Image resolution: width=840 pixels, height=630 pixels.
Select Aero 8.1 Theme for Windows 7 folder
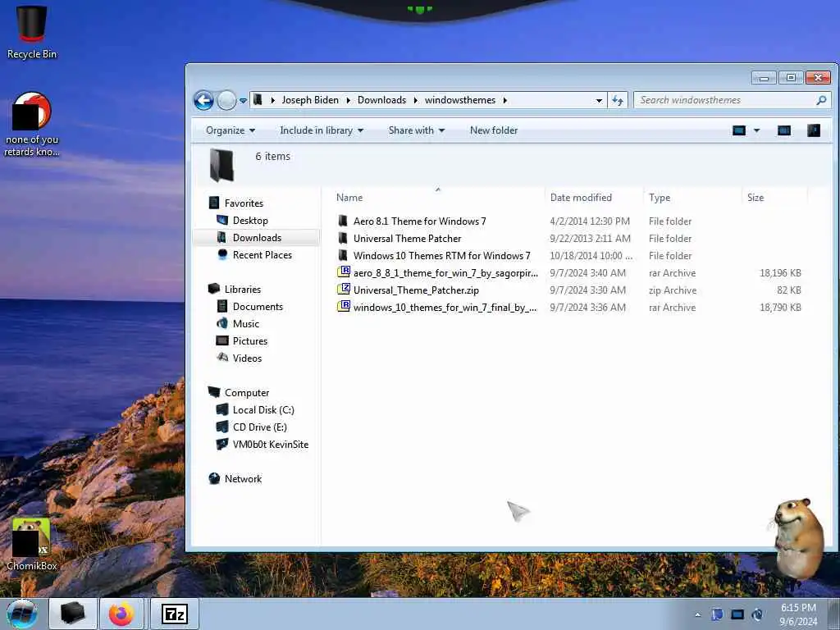coord(419,221)
